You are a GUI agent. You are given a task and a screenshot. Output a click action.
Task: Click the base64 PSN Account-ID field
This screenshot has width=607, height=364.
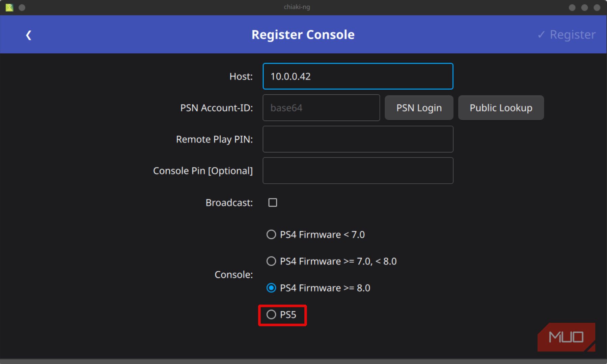click(321, 108)
